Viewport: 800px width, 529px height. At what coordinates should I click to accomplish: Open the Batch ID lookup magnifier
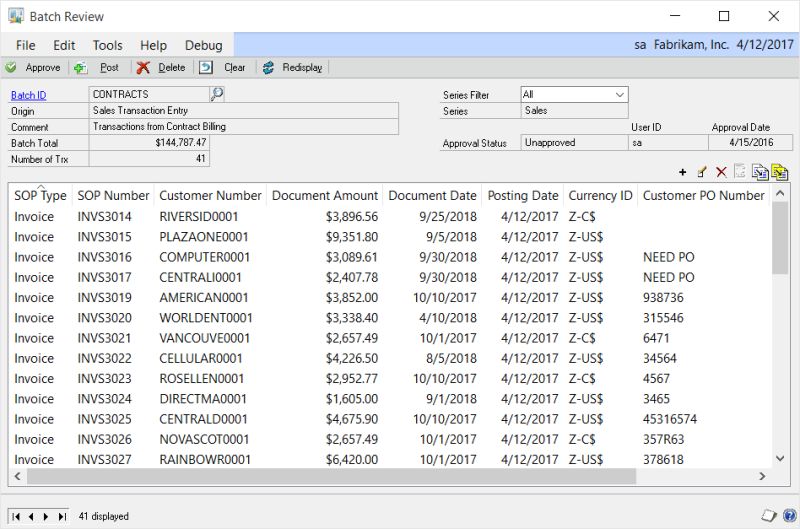click(x=217, y=94)
